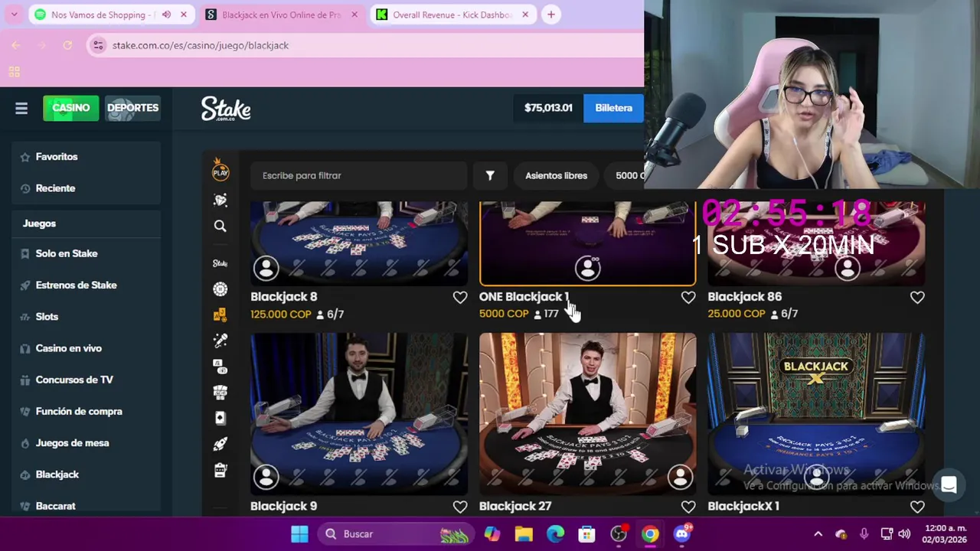Image resolution: width=980 pixels, height=551 pixels.
Task: Open Blackjack 9 table thumbnail
Action: click(359, 413)
